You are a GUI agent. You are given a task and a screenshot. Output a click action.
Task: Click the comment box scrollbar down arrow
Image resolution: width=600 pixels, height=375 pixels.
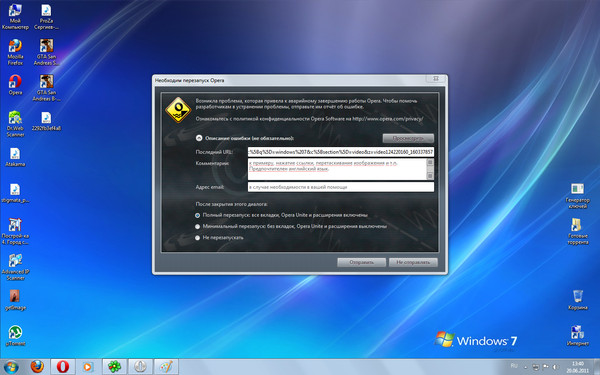430,176
